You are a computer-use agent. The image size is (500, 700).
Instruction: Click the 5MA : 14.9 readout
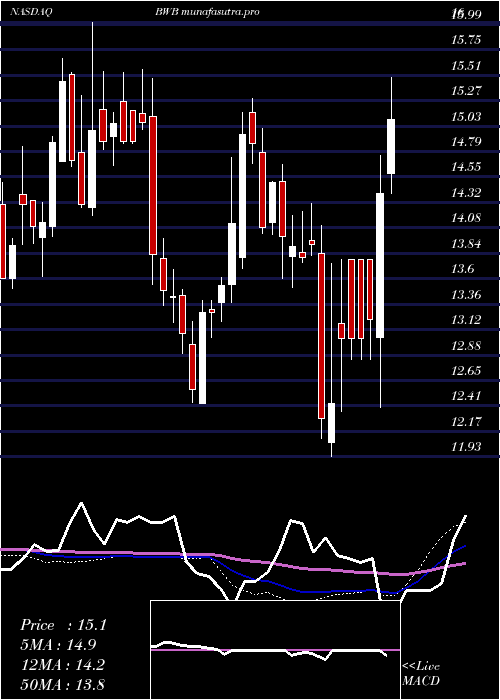(58, 645)
